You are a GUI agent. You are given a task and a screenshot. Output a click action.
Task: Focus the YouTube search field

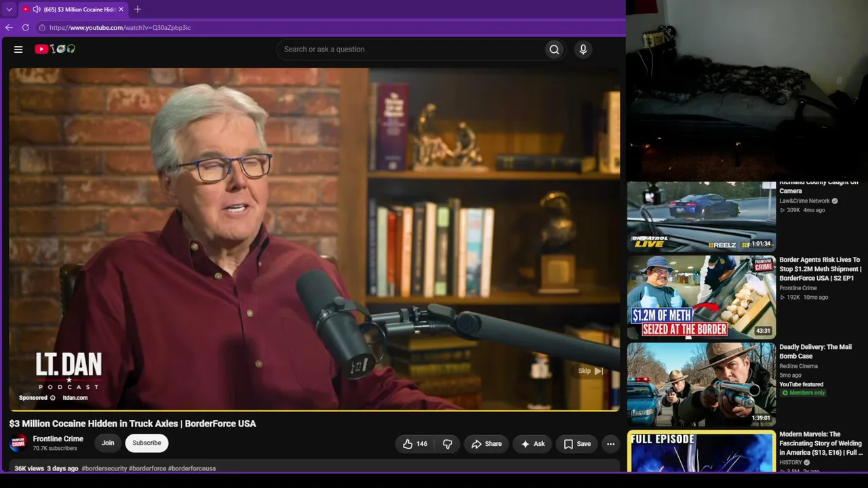(x=410, y=49)
